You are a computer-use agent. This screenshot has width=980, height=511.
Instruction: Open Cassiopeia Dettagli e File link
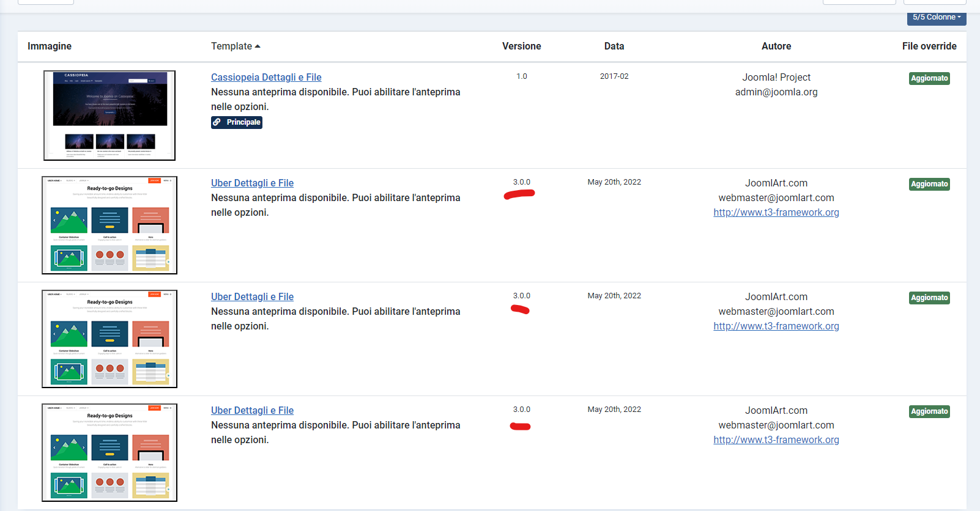(x=266, y=77)
